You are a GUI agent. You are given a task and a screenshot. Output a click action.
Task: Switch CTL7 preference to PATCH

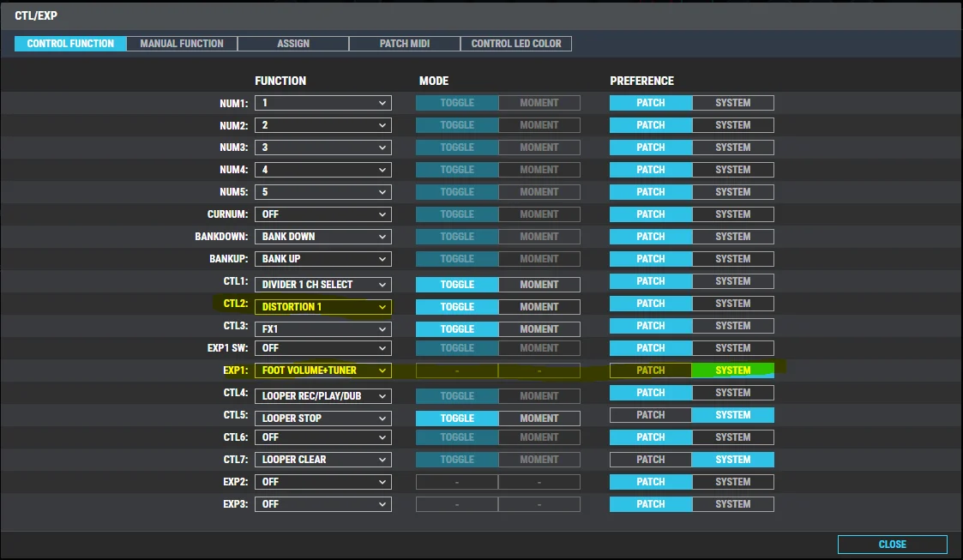650,460
